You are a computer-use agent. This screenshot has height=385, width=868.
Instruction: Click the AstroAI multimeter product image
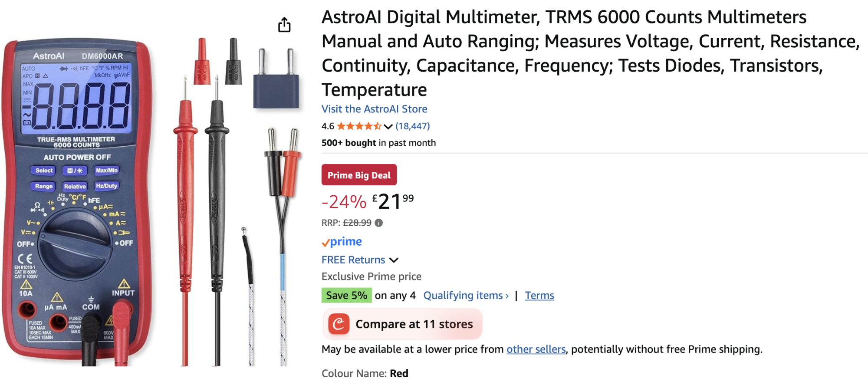[78, 200]
